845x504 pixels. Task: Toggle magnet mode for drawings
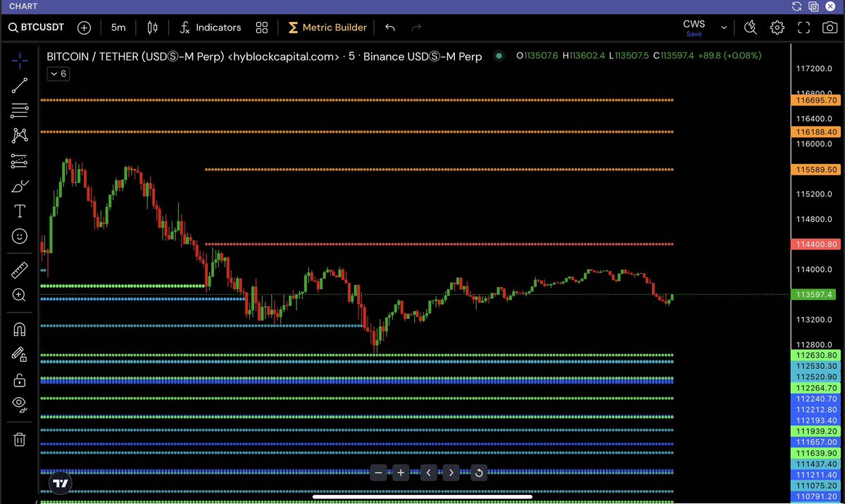[20, 329]
